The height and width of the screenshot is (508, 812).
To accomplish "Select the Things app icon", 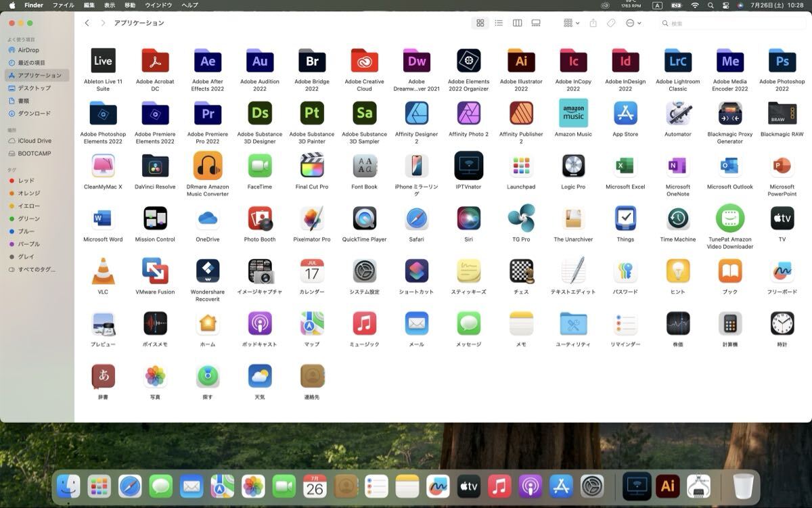I will [x=625, y=218].
